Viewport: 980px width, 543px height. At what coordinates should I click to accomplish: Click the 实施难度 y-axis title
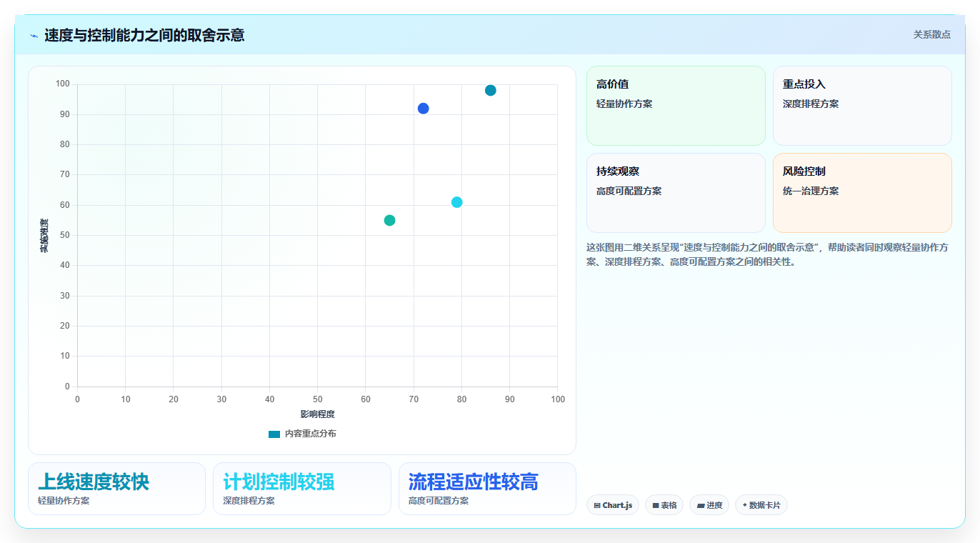(44, 236)
